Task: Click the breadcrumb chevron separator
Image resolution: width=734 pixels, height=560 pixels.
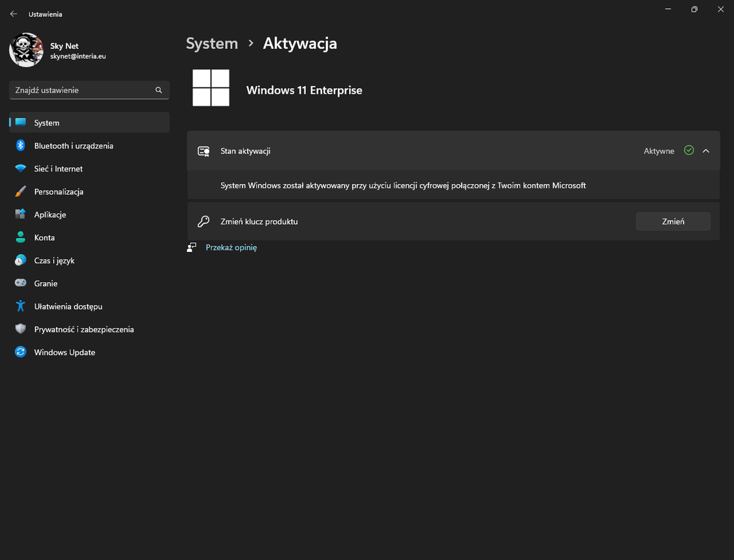Action: [251, 43]
